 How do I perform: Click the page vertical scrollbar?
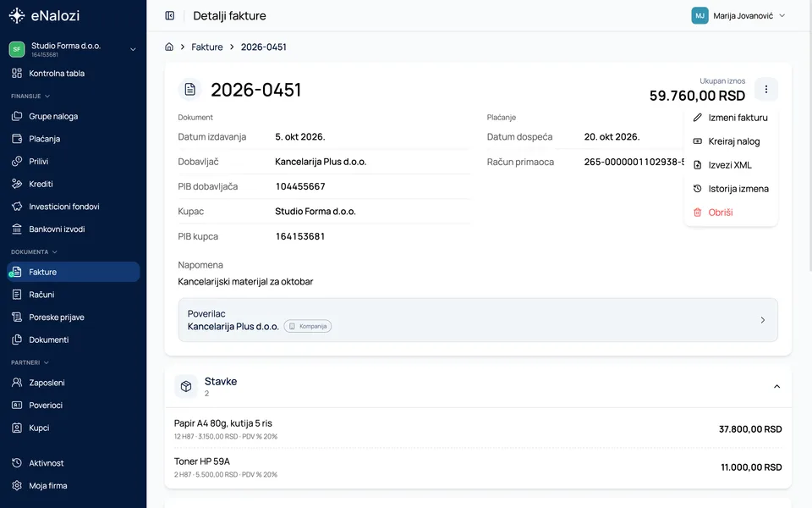pyautogui.click(x=810, y=135)
